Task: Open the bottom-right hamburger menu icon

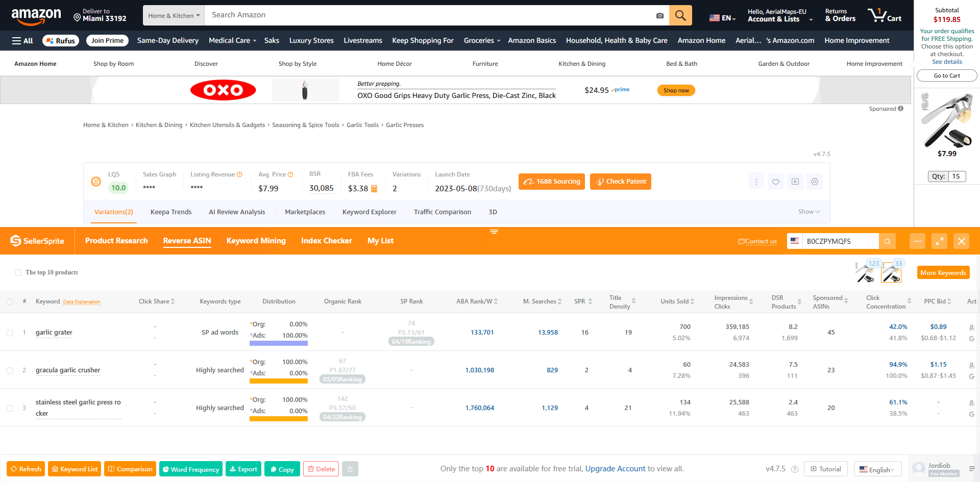Action: coord(972,469)
